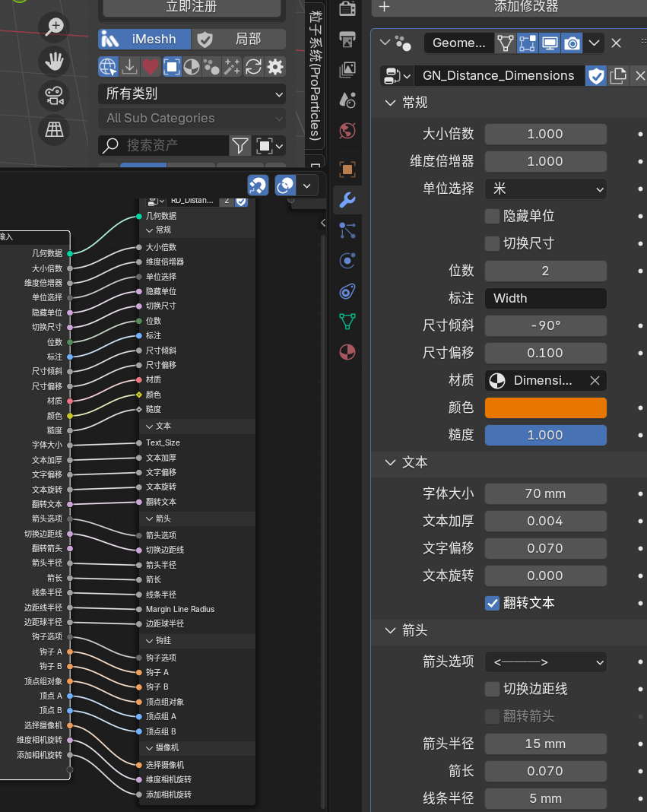The width and height of the screenshot is (647, 812).
Task: Click the 添加修改器 add modifier button
Action: pos(509,7)
